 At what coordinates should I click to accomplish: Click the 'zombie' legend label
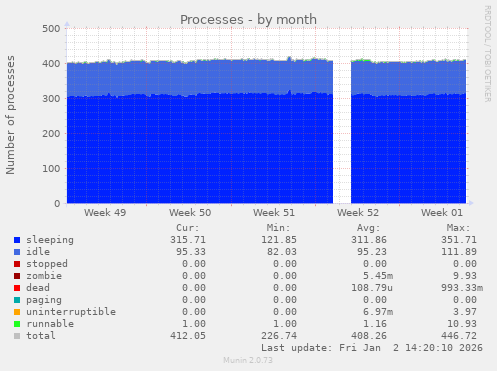tap(44, 276)
